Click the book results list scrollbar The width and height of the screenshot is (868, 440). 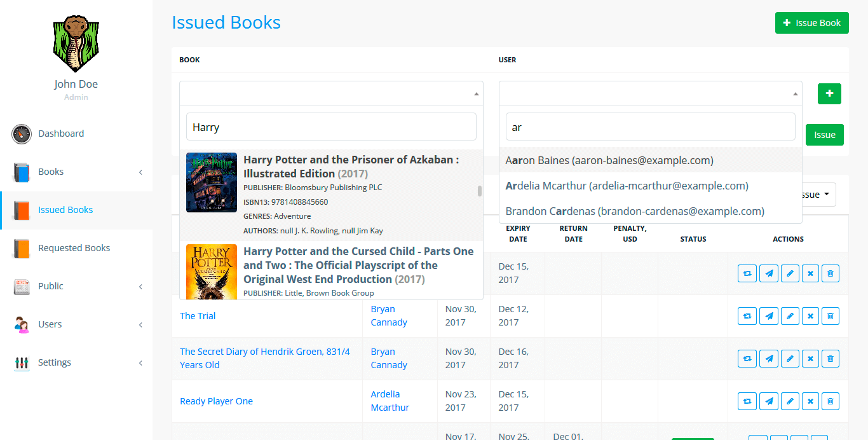(480, 191)
